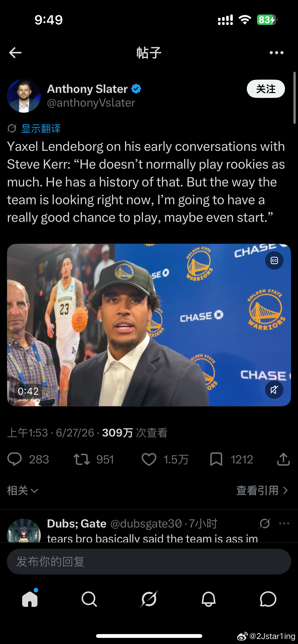Expand the 相关 sort dropdown
This screenshot has height=644, width=298.
click(x=23, y=490)
